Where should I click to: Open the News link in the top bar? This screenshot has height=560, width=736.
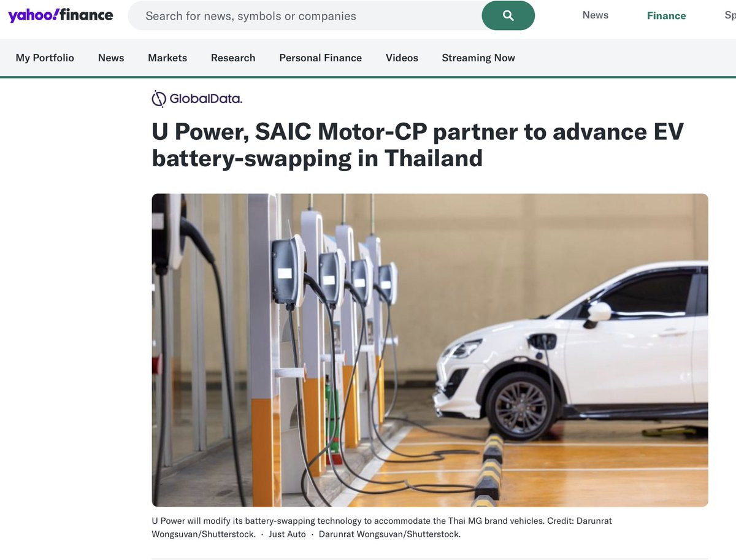[x=595, y=15]
